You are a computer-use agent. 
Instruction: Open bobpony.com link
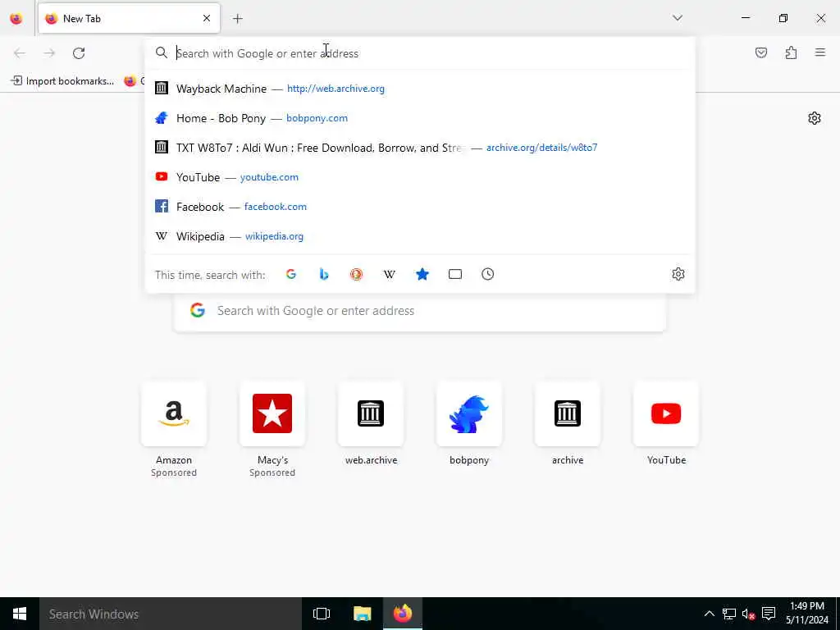(317, 118)
